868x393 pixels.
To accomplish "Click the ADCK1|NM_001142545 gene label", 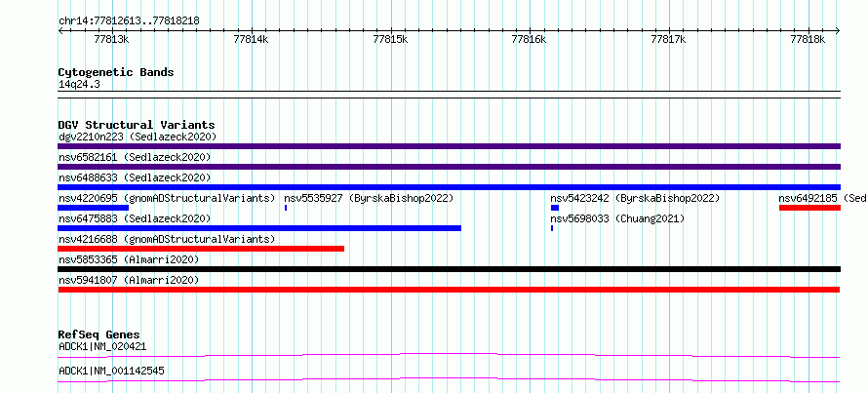I will 111,371.
